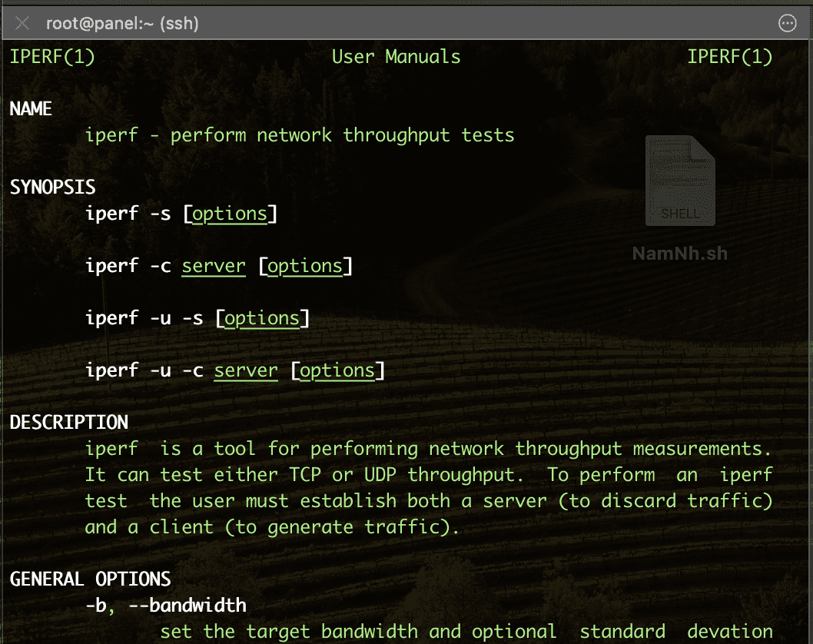This screenshot has width=813, height=644.
Task: Click underlined options in 'iperf -s' line
Action: (230, 214)
